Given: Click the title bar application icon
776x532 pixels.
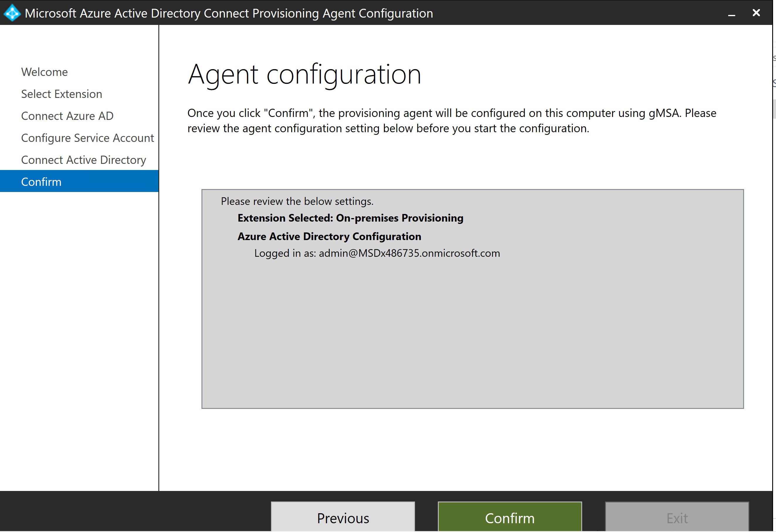Looking at the screenshot, I should tap(12, 12).
